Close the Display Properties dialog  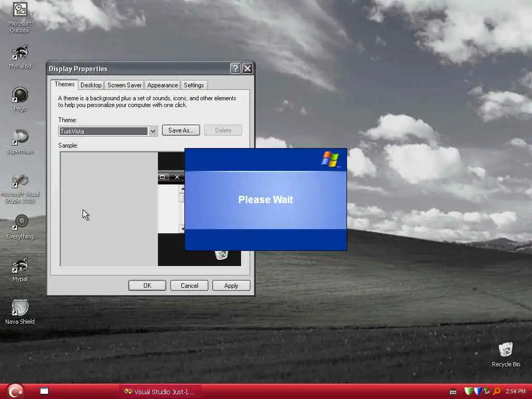[x=247, y=69]
